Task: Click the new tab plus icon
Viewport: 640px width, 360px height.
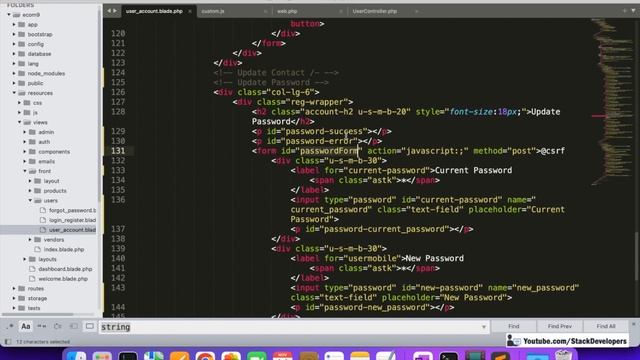Action: [x=624, y=11]
